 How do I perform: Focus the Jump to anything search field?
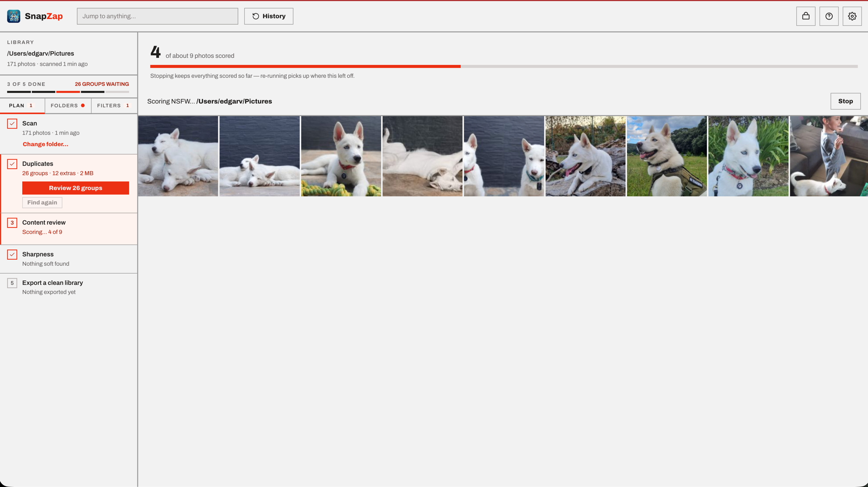(158, 16)
